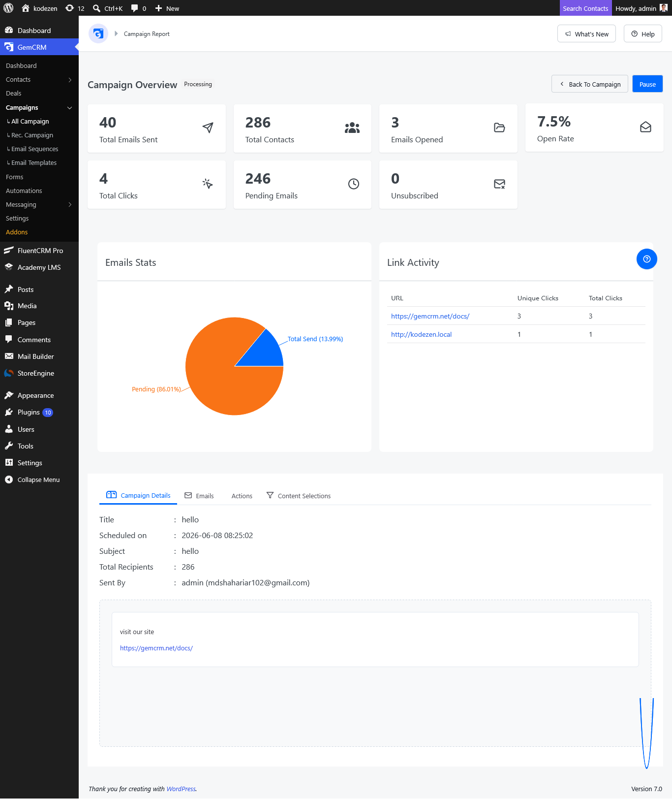
Task: Click the cursor icon on Total Clicks card
Action: tap(208, 184)
